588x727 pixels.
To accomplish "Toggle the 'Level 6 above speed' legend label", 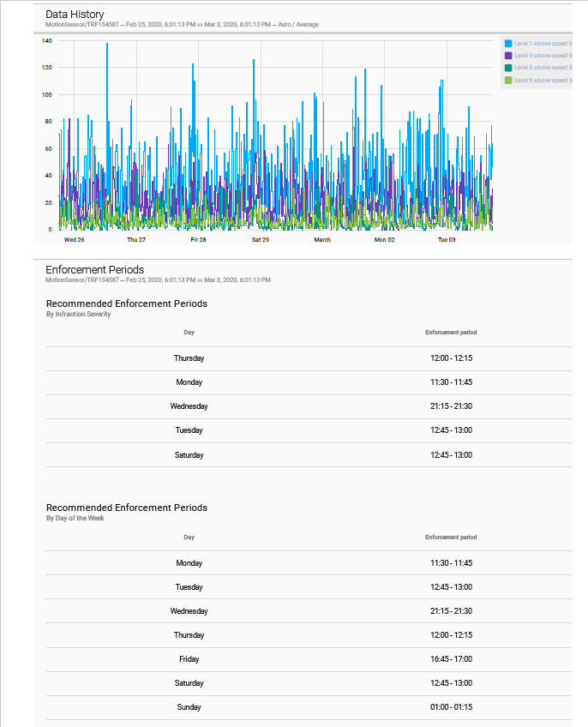I will (x=543, y=68).
